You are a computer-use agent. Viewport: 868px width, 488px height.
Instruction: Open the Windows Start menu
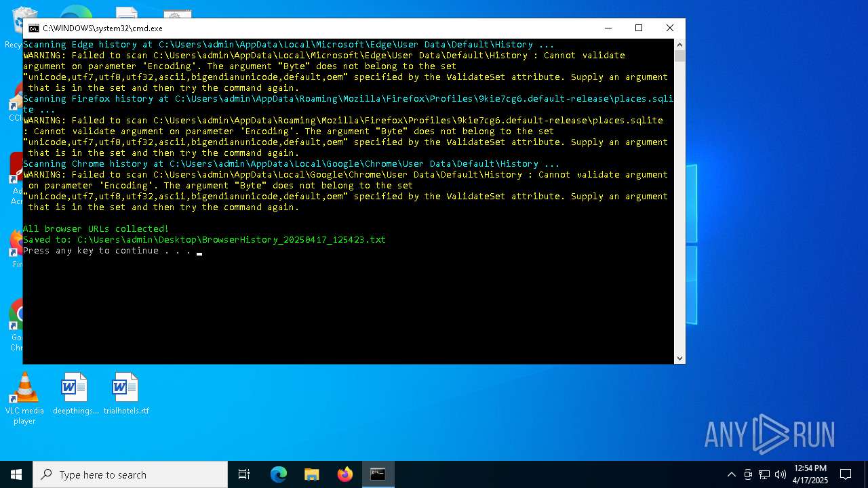(16, 474)
